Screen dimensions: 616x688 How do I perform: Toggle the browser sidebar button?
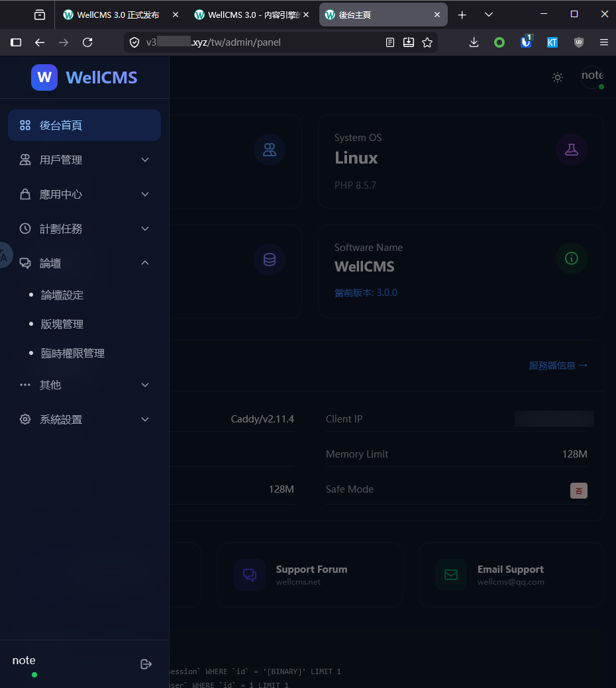16,42
